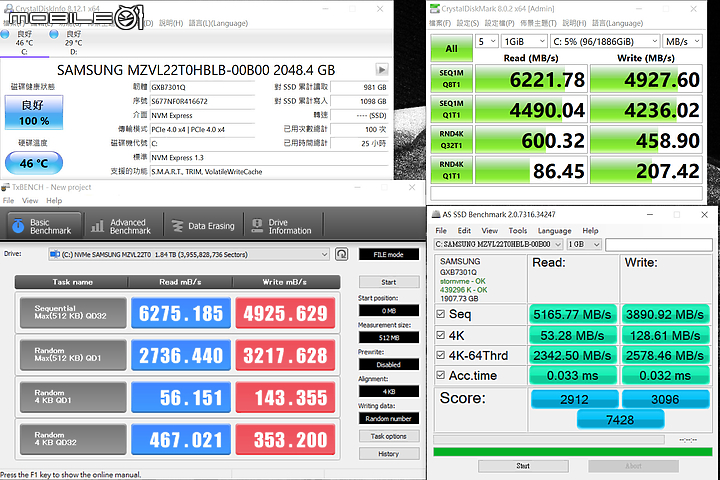Click the total score 7428 in AS SSD
Image resolution: width=720 pixels, height=480 pixels.
click(620, 420)
